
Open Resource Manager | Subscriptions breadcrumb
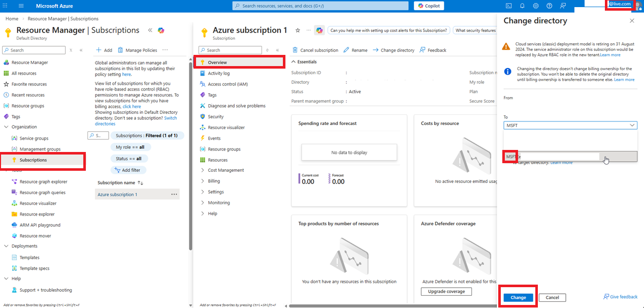[63, 19]
